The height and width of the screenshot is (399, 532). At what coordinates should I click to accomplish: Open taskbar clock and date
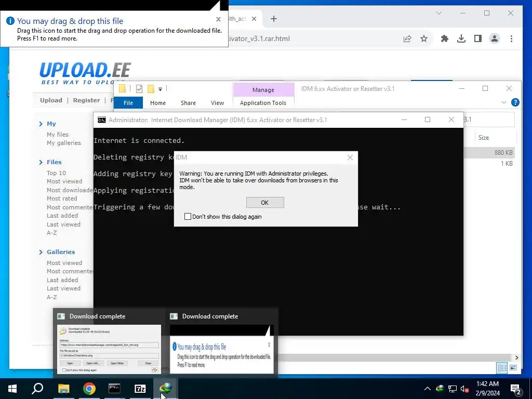(487, 389)
